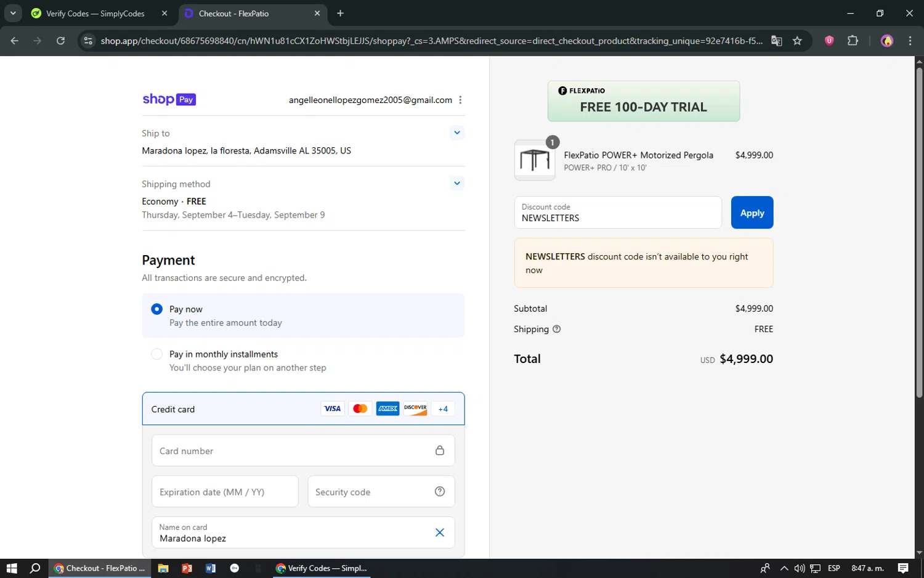The width and height of the screenshot is (924, 578).
Task: Show hidden system tray icons
Action: point(784,568)
